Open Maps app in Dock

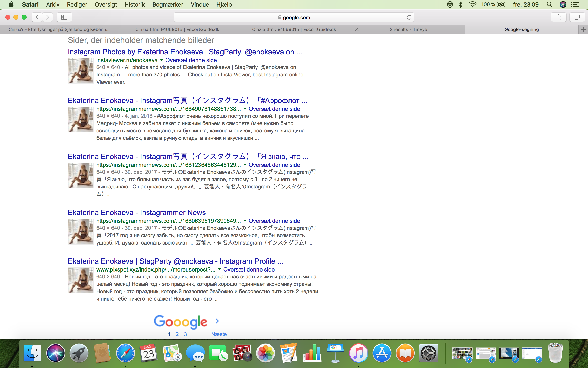coord(172,353)
